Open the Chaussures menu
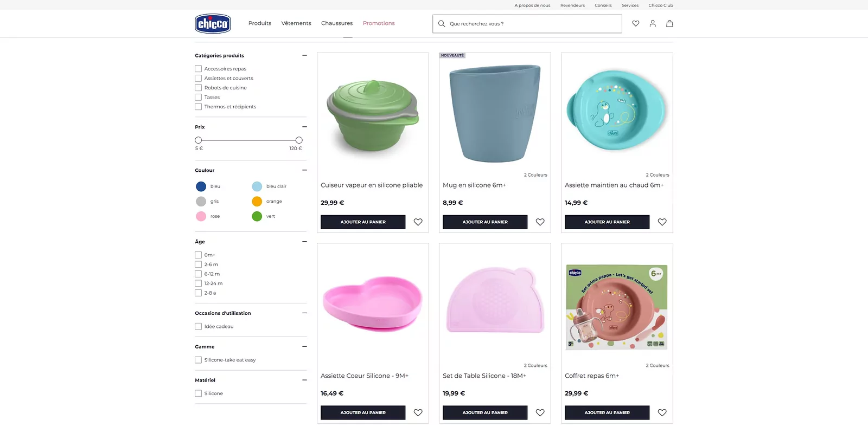The image size is (868, 433). point(337,23)
